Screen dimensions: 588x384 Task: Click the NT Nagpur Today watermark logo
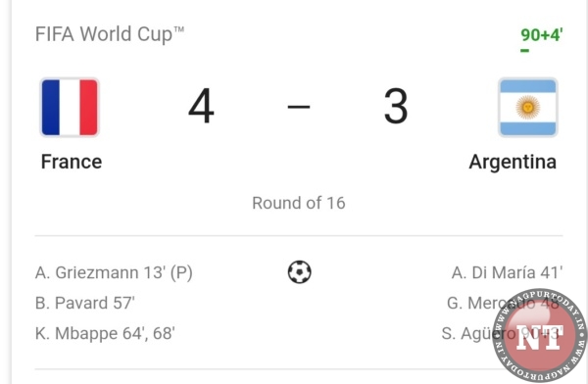point(540,335)
